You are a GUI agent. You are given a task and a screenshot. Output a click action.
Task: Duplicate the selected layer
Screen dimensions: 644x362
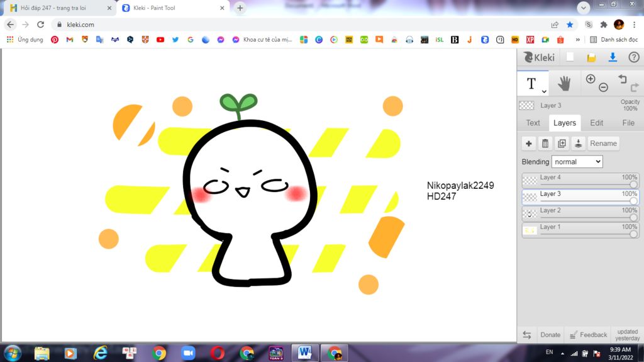click(562, 143)
